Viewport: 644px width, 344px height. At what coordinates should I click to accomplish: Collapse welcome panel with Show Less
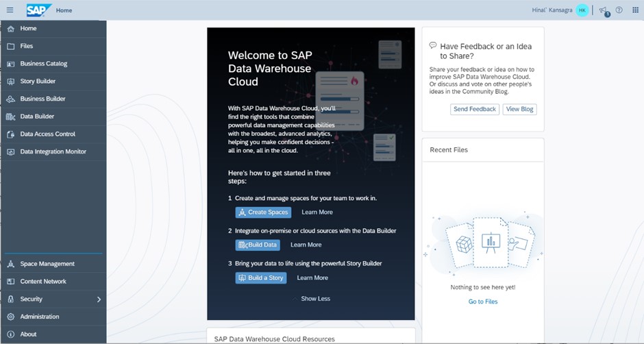coord(315,299)
